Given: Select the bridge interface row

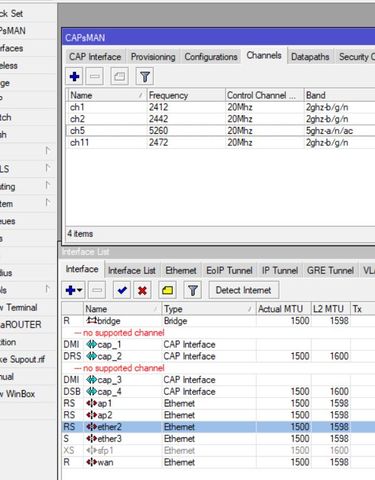Looking at the screenshot, I should coord(218,321).
